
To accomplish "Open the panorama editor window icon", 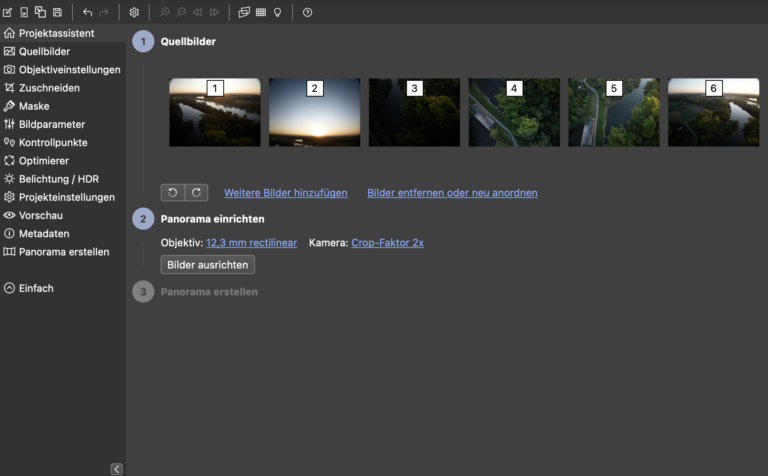I will (x=244, y=12).
